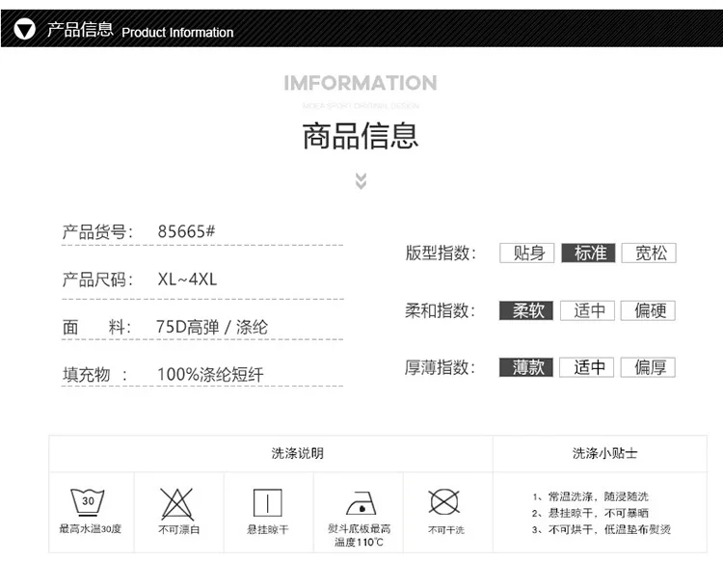Image resolution: width=723 pixels, height=588 pixels.
Task: Click tip 3 不可烘干，低温垫布熨烫
Action: [602, 529]
